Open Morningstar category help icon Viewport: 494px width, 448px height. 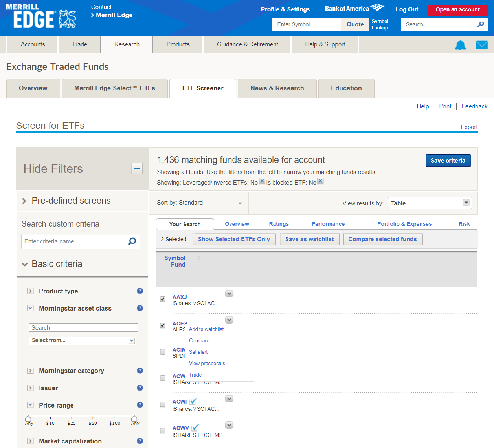[x=140, y=371]
